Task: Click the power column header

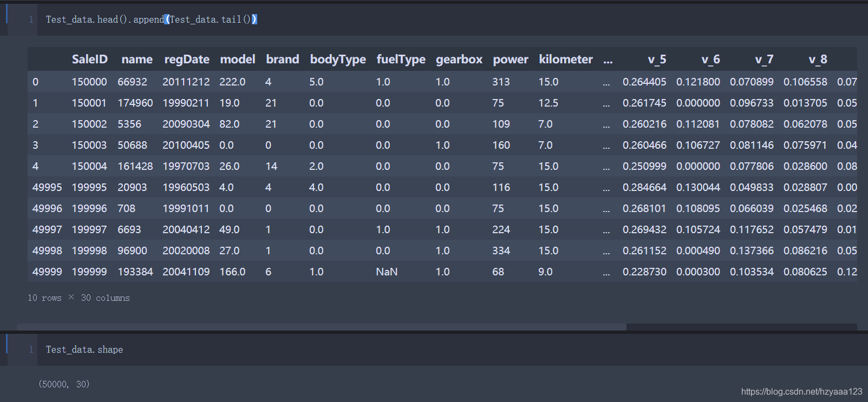Action: [x=510, y=60]
